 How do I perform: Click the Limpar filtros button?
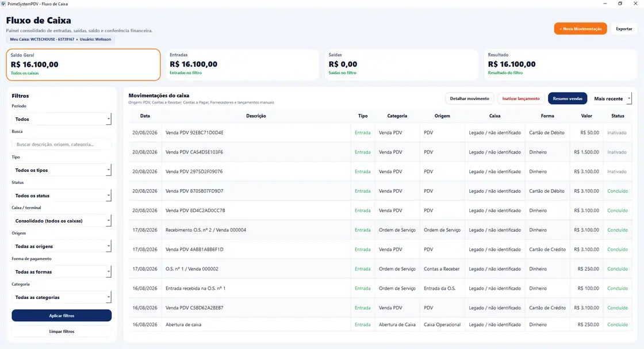tap(62, 331)
